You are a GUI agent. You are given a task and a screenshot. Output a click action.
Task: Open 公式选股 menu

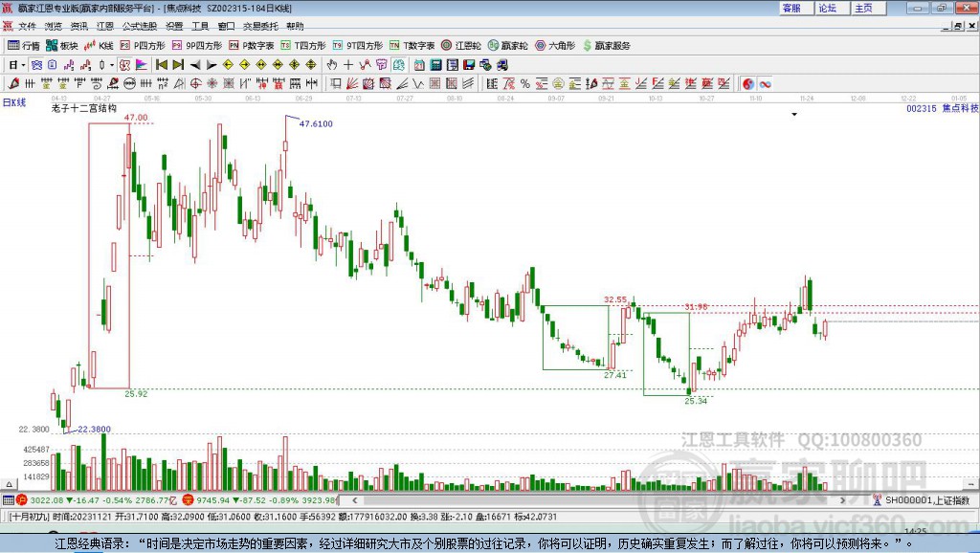140,26
